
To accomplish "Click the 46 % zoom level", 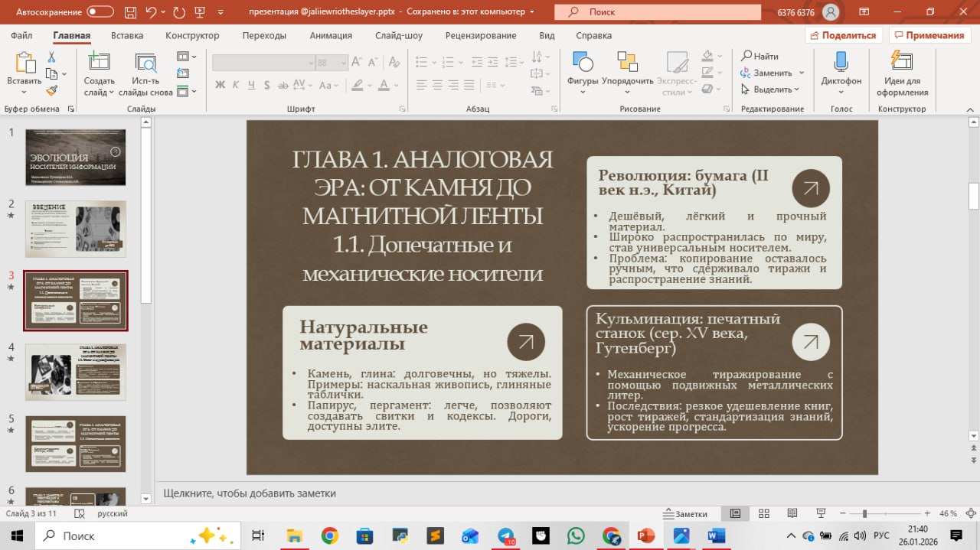I will [949, 514].
